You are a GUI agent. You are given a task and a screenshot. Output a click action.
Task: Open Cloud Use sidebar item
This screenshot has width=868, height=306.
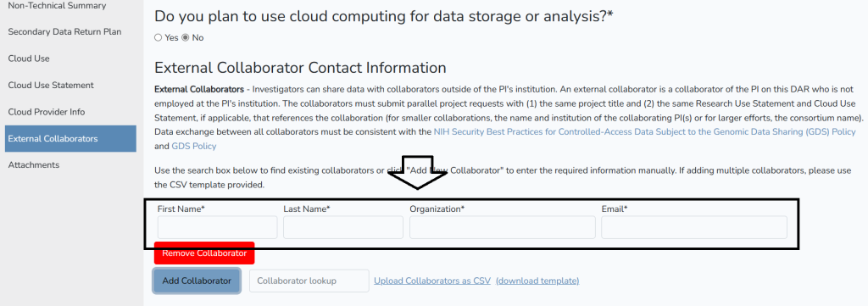29,58
